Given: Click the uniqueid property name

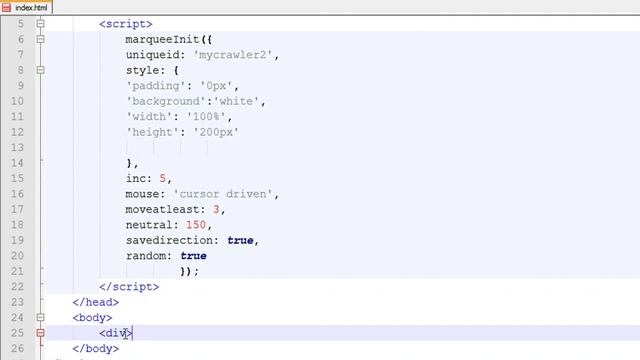Looking at the screenshot, I should 153,55.
